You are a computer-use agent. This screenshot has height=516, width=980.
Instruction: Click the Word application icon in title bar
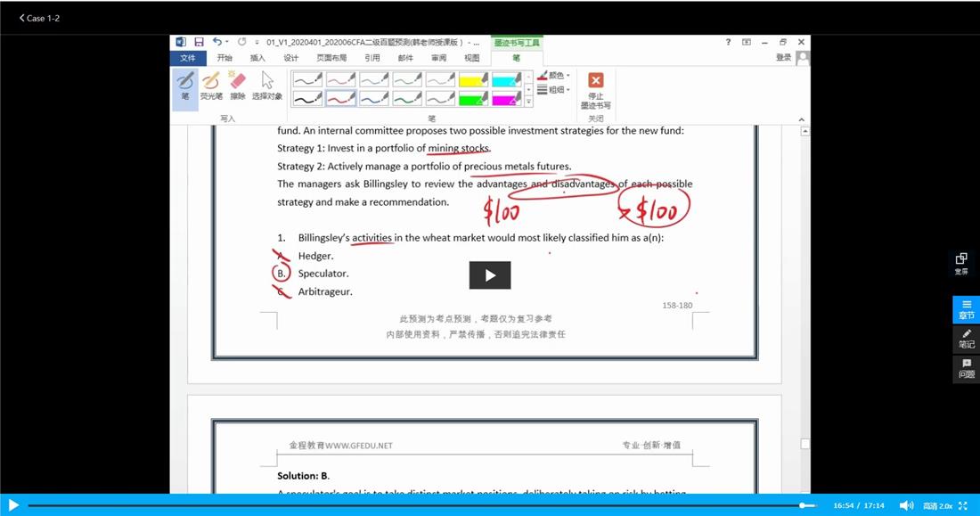pyautogui.click(x=181, y=42)
